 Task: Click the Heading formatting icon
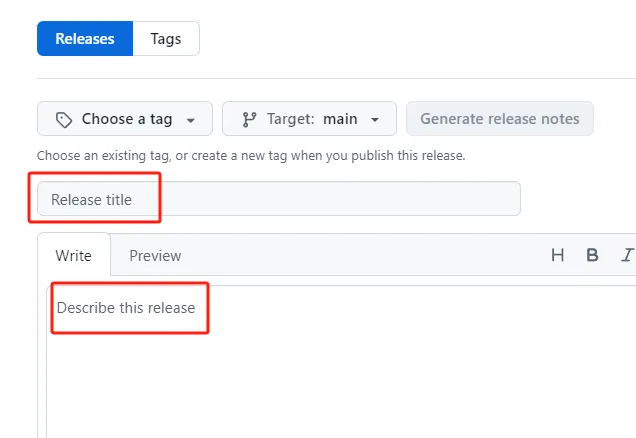558,255
